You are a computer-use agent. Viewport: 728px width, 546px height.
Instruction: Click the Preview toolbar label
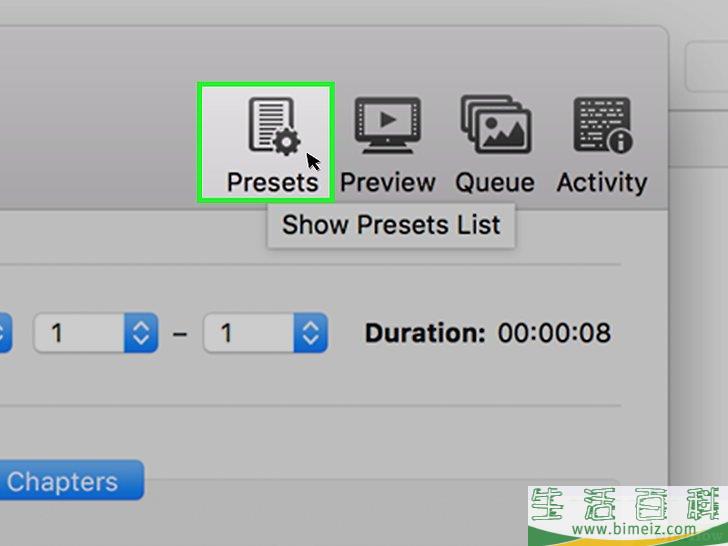(x=387, y=183)
